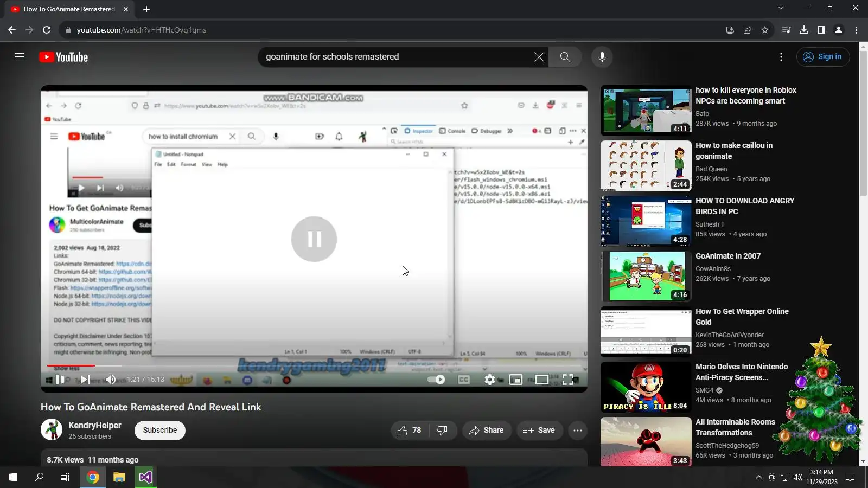The width and height of the screenshot is (868, 488).
Task: Open 'All Interminable Rooms Transformations' thumbnail
Action: click(646, 442)
